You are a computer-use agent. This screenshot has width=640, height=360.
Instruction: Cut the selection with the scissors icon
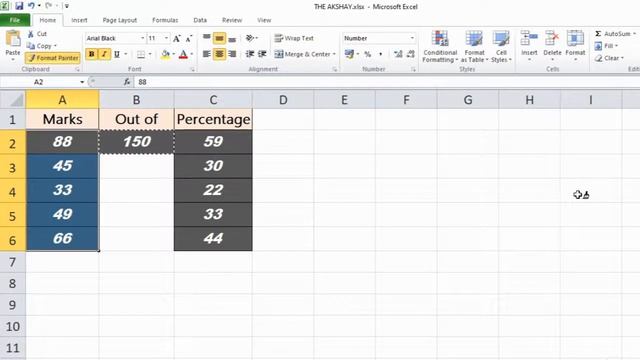[x=38, y=34]
